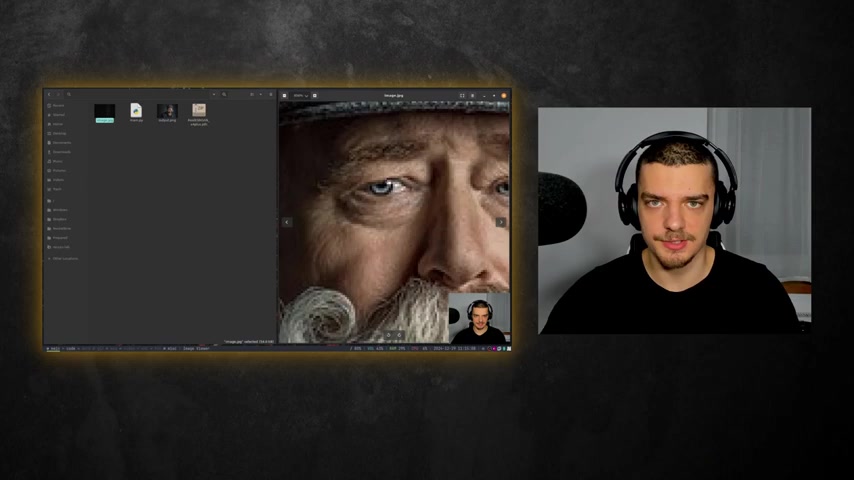
Task: Switch to the code workspace tab
Action: (x=70, y=349)
